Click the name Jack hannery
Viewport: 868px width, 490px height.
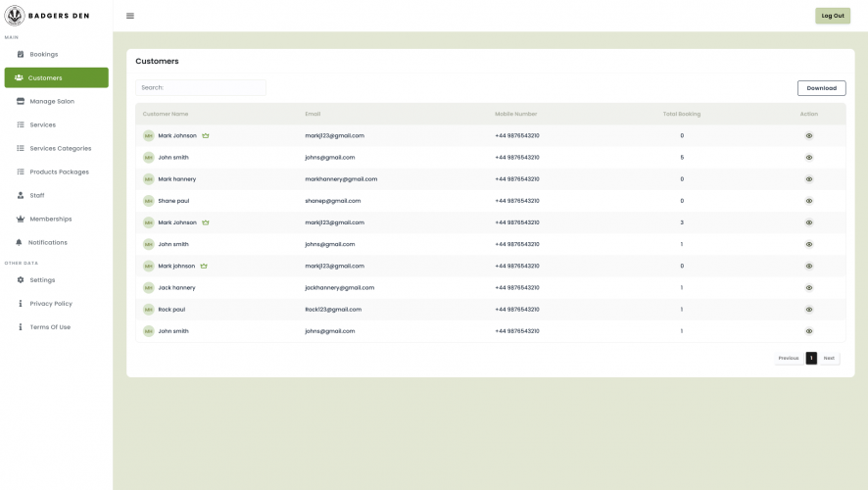click(x=176, y=288)
